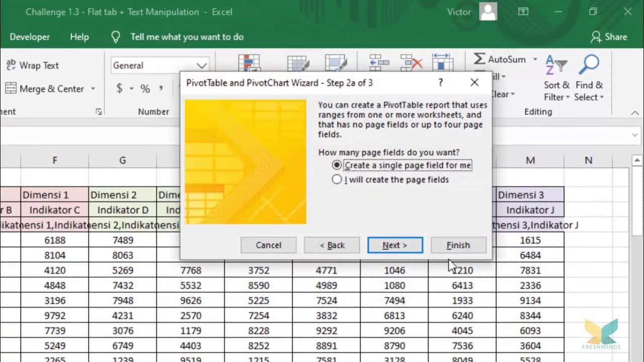Click the vertical scrollbar up arrow

tap(637, 160)
